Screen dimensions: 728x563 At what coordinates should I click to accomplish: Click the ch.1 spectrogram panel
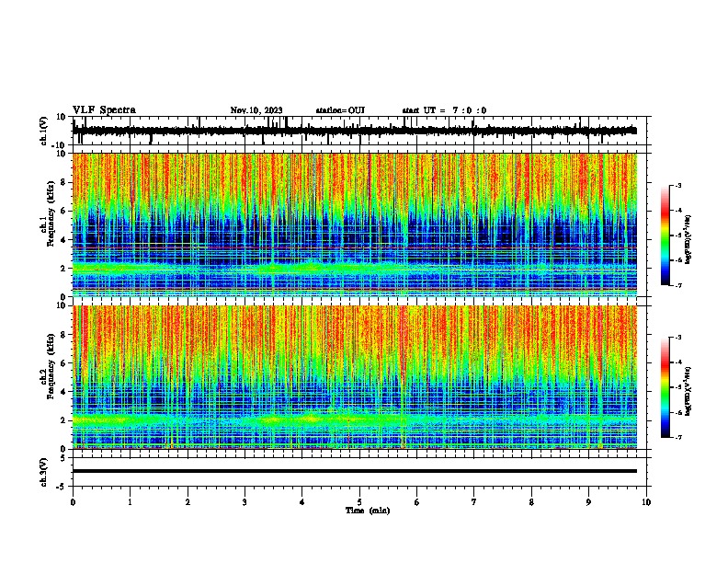tap(355, 224)
